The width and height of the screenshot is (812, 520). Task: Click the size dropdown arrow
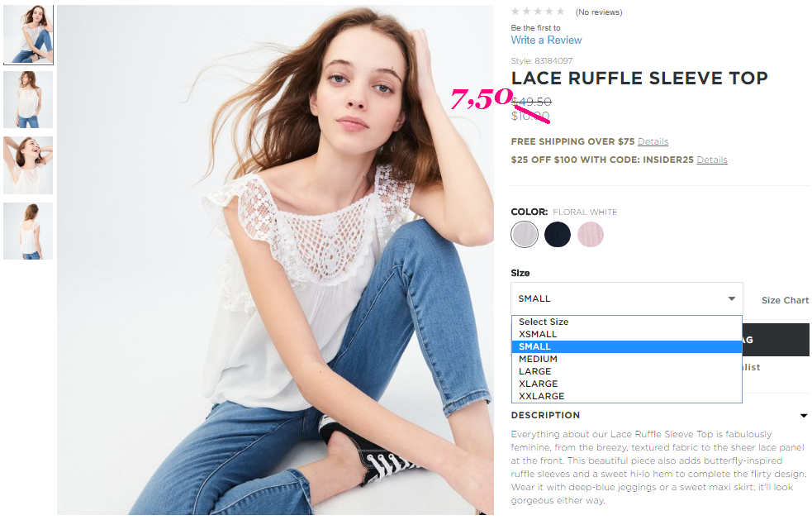click(732, 298)
